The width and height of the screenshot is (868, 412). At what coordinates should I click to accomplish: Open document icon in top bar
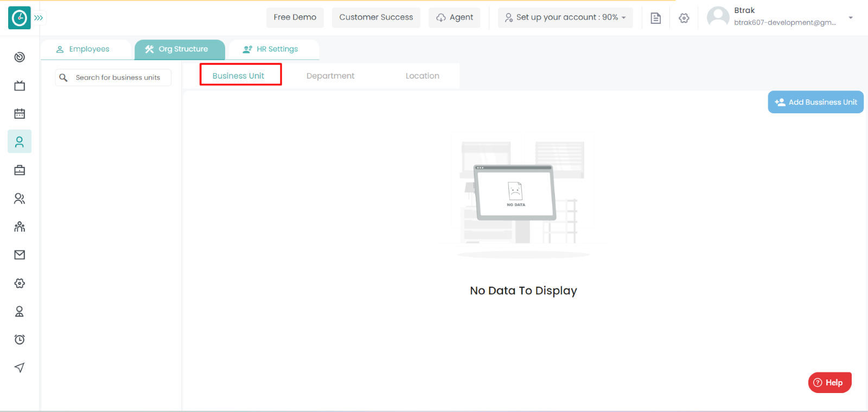tap(656, 18)
